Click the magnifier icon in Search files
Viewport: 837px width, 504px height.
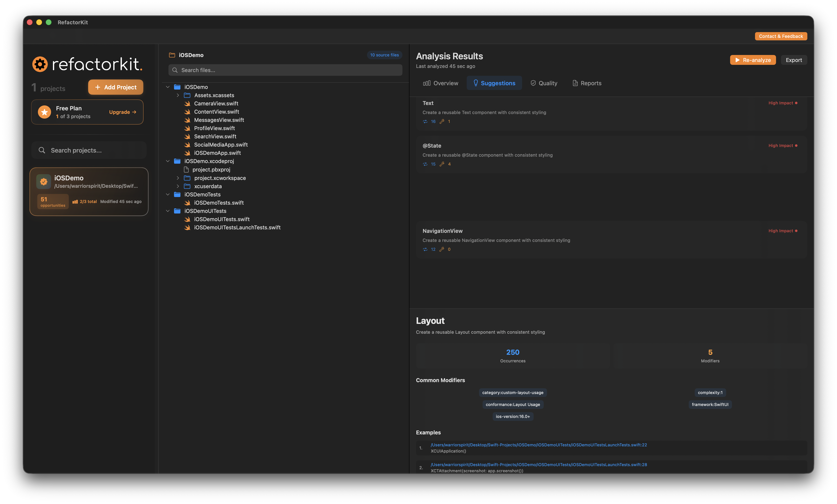(x=175, y=70)
